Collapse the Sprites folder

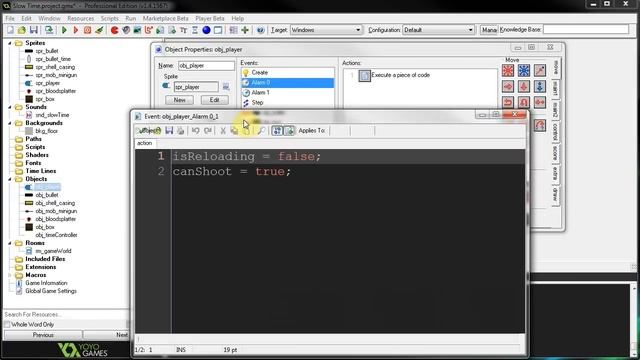[10, 43]
